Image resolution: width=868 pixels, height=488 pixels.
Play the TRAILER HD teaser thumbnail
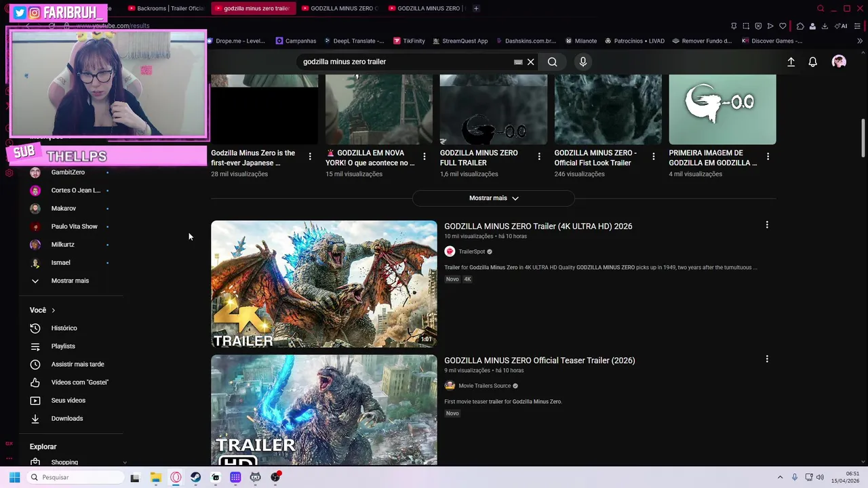click(324, 410)
